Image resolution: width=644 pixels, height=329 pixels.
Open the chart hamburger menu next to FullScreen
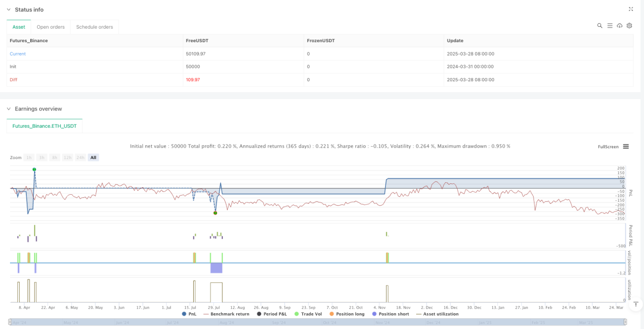point(626,147)
